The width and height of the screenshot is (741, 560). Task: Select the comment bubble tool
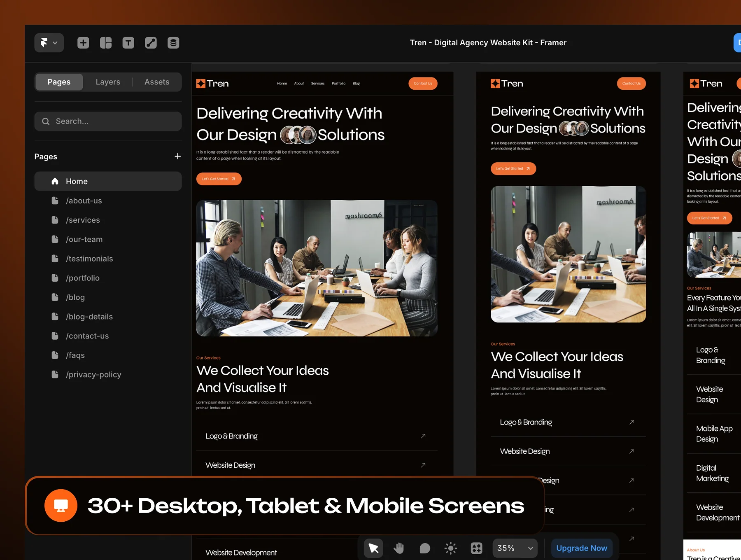point(425,548)
